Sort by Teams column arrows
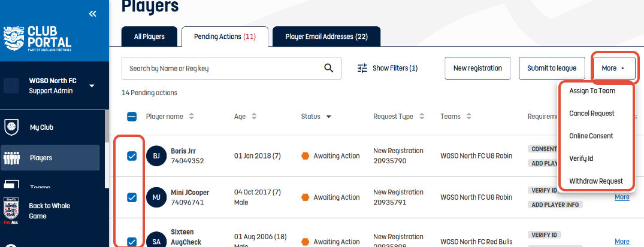Viewport: 644px width, 247px height. pyautogui.click(x=468, y=117)
